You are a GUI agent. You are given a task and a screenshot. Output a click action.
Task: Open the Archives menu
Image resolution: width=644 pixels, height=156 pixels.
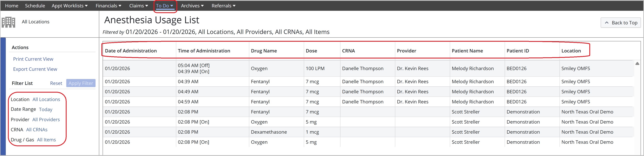pyautogui.click(x=192, y=6)
